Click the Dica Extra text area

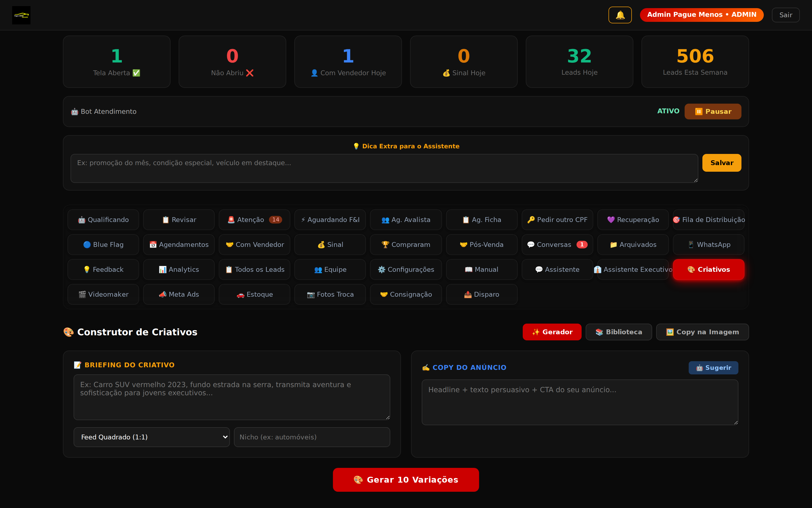coord(384,168)
